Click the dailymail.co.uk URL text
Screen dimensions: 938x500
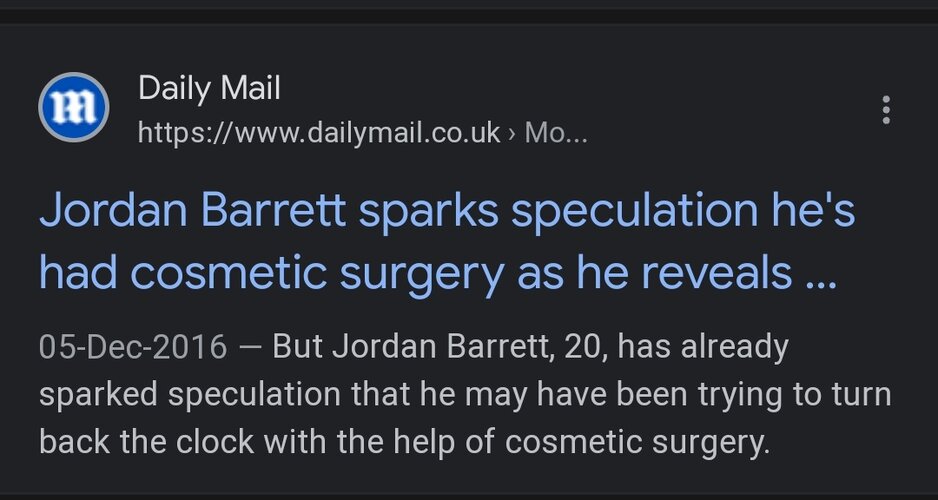pos(319,133)
